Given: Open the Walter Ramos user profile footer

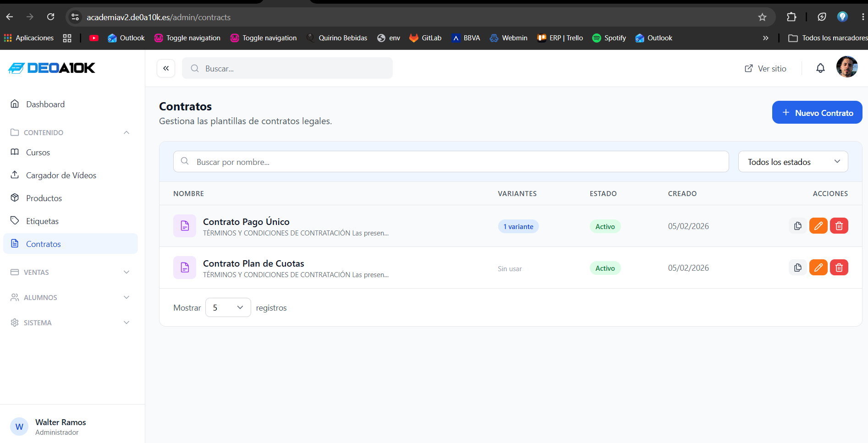Looking at the screenshot, I should [x=72, y=427].
